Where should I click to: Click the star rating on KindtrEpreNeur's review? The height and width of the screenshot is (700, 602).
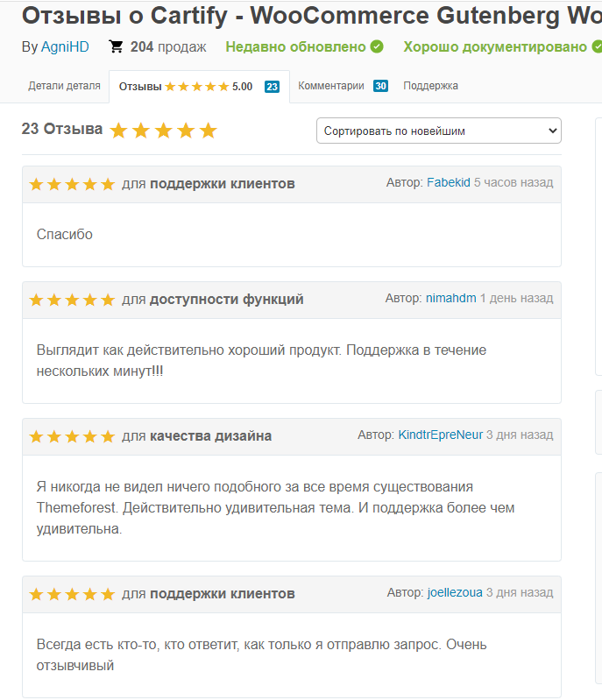(x=72, y=436)
